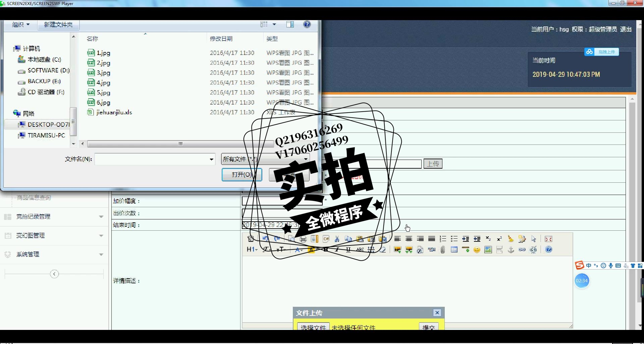Sort files by 修改日期 column

221,39
